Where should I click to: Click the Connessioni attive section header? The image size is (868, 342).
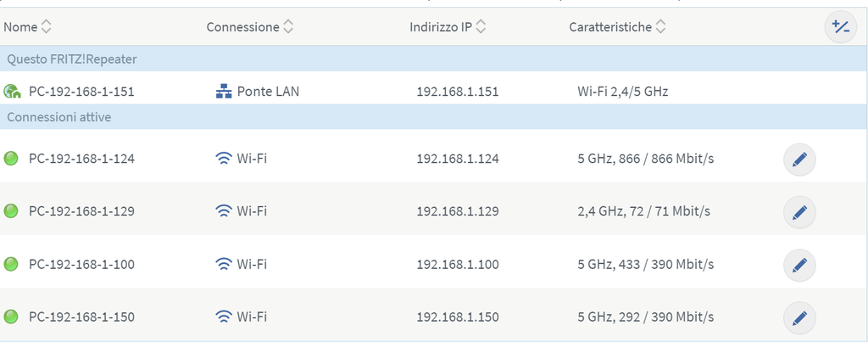[x=59, y=117]
